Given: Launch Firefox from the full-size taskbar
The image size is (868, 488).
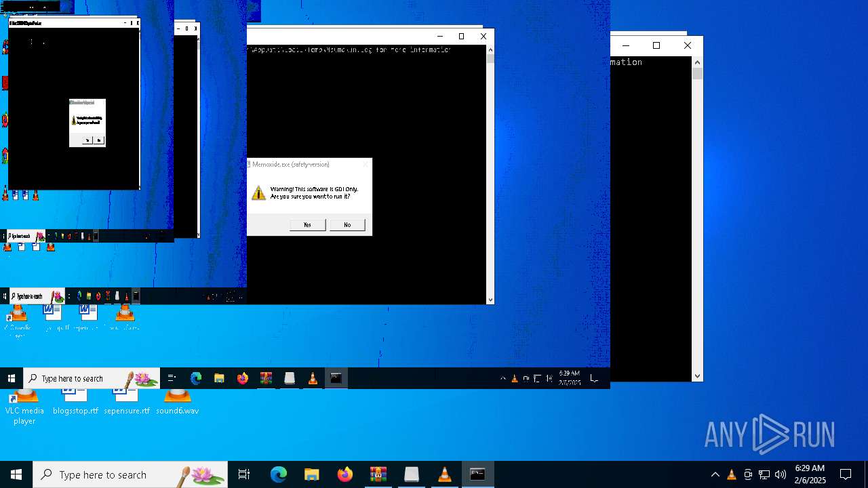Looking at the screenshot, I should [345, 474].
